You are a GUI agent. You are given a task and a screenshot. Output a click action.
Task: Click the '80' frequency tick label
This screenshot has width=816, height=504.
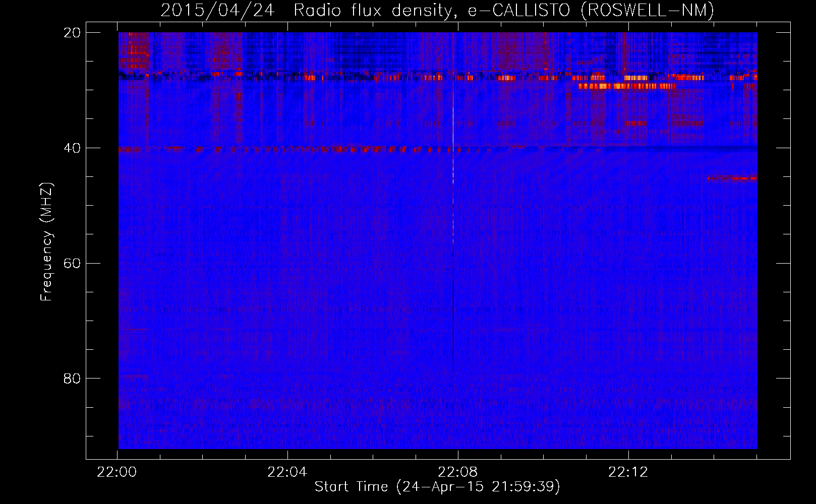pos(72,379)
